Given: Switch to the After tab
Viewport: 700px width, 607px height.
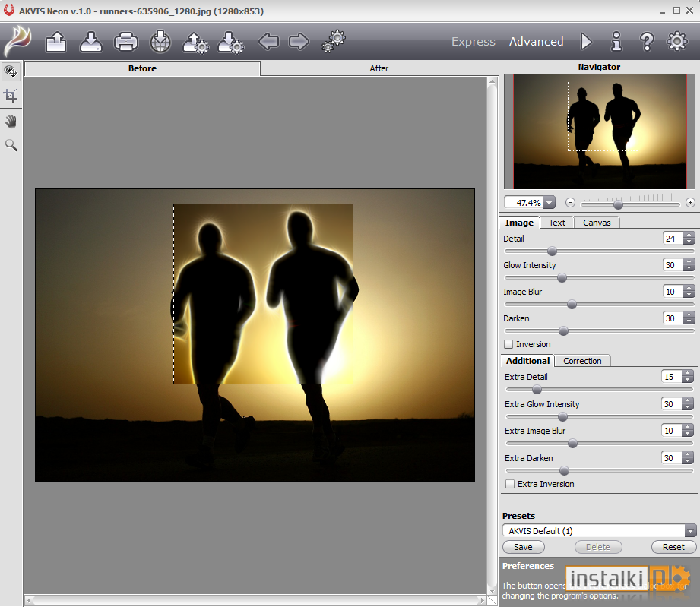Looking at the screenshot, I should click(x=379, y=68).
